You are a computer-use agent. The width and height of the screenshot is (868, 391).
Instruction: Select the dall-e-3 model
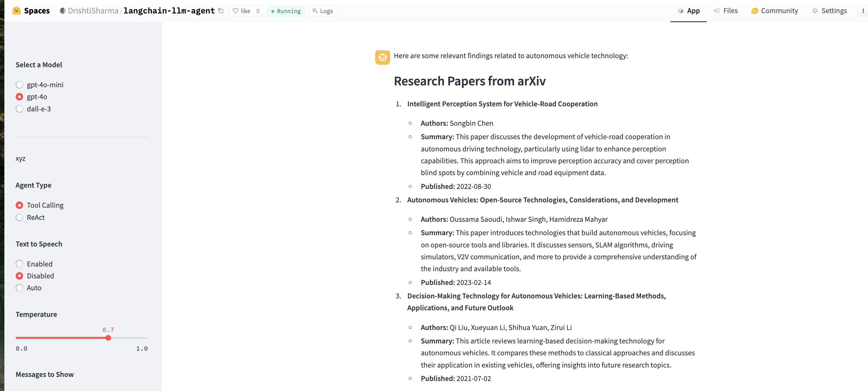pyautogui.click(x=33, y=109)
